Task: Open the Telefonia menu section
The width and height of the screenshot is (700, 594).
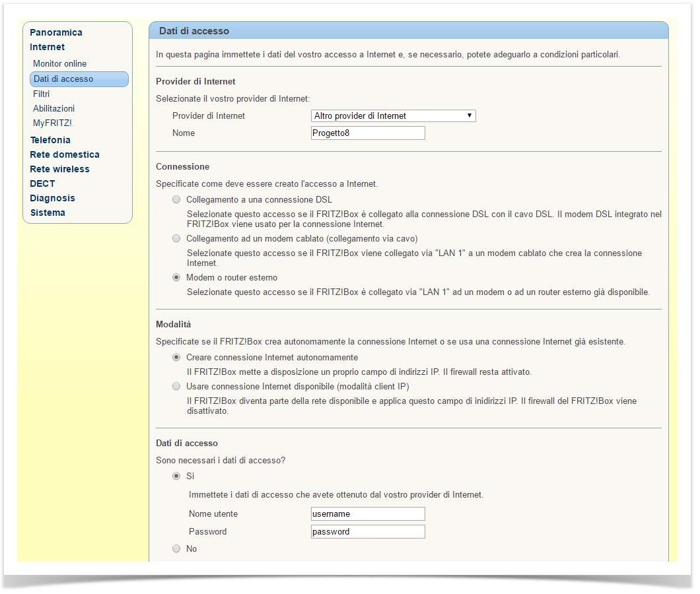Action: [50, 140]
